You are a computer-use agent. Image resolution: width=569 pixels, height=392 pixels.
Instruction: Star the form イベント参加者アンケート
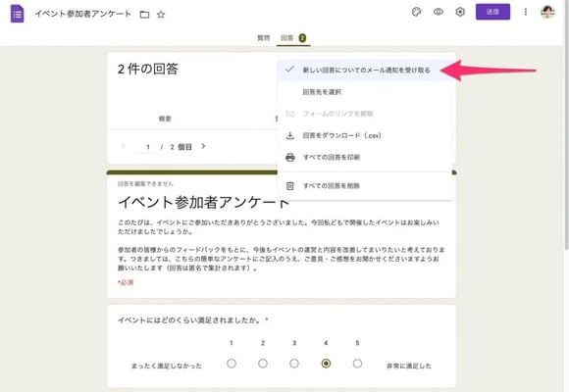[161, 15]
